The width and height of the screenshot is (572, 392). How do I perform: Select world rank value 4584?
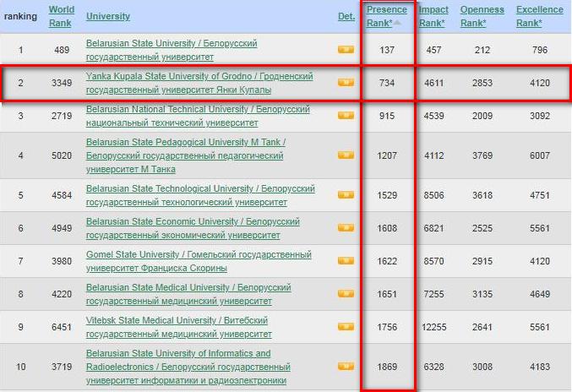[x=62, y=195]
